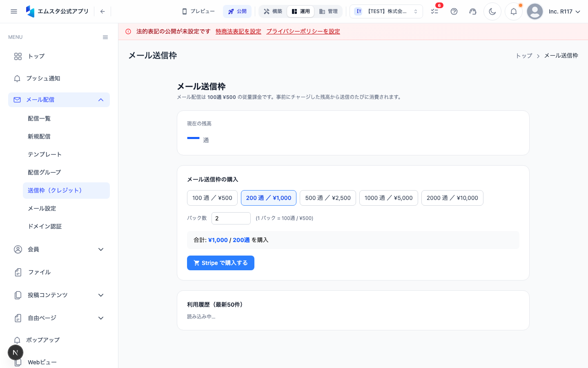Select the 500 通 / ¥2,500 pack

coord(328,198)
